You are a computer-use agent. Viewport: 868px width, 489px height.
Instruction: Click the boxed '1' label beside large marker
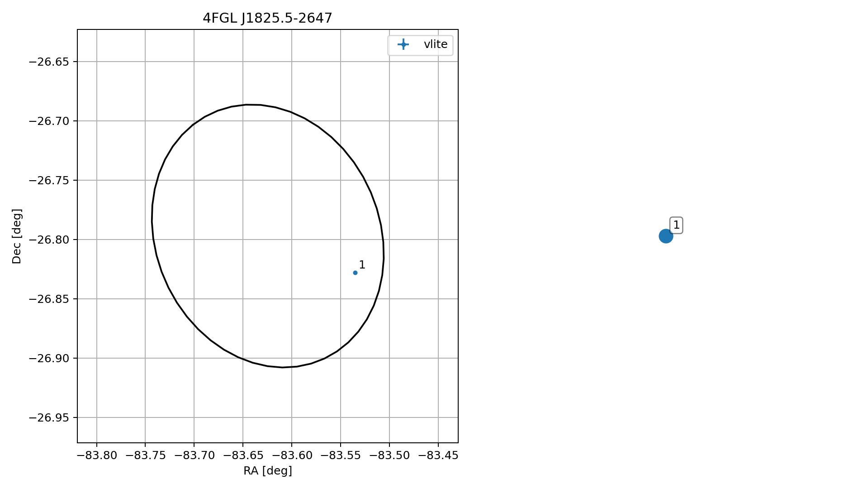(x=676, y=225)
